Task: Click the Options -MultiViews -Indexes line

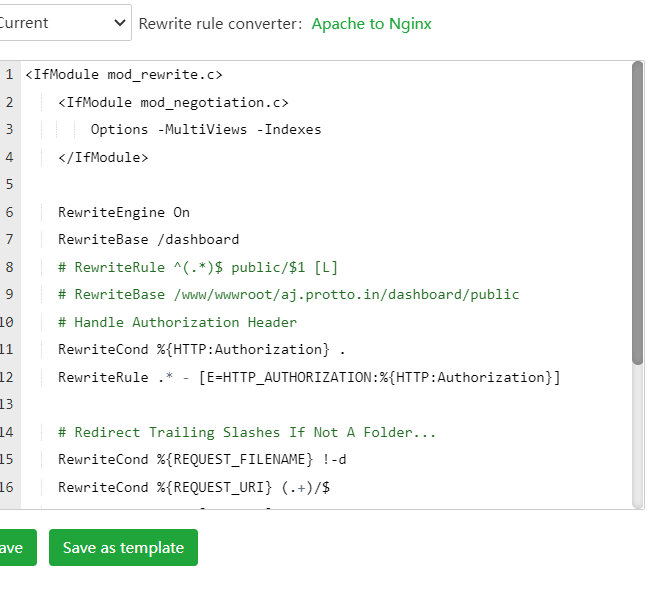Action: [x=205, y=129]
